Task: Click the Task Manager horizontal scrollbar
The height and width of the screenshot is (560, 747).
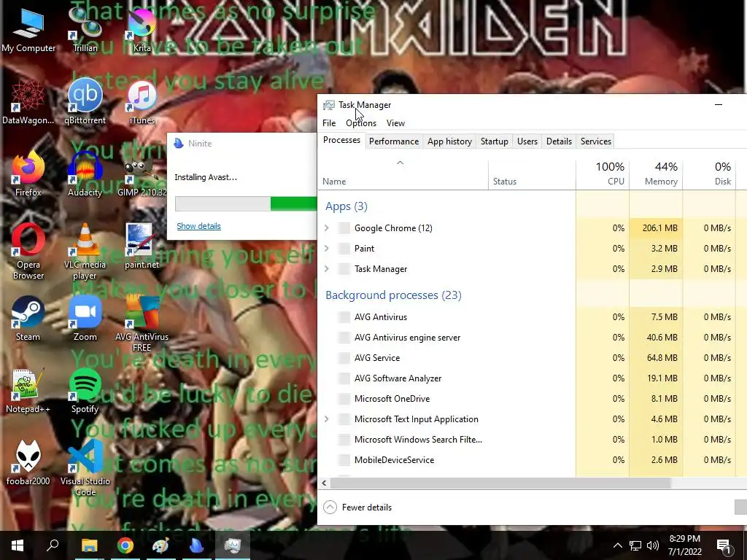Action: coord(500,483)
